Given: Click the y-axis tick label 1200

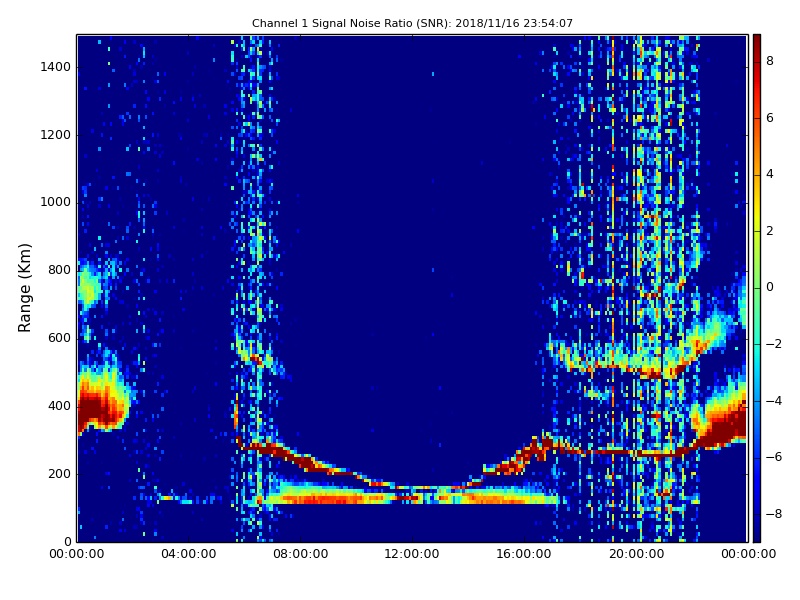Looking at the screenshot, I should point(56,135).
